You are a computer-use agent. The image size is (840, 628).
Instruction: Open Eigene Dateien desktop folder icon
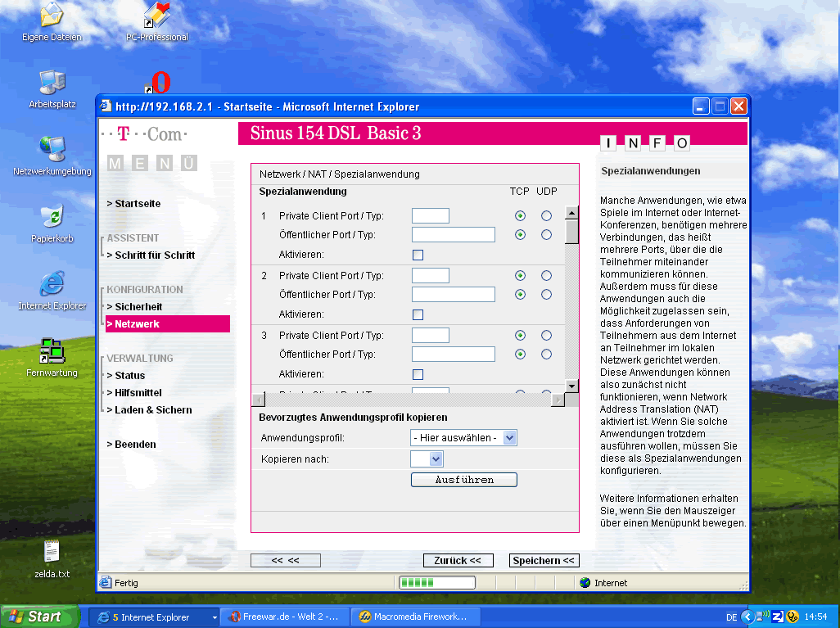pos(52,15)
